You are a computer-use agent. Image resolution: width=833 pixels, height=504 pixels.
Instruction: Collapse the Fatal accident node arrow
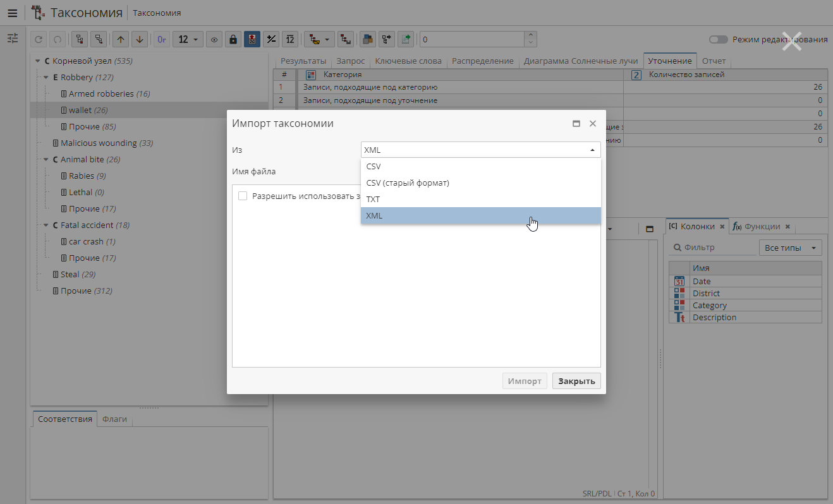[46, 225]
